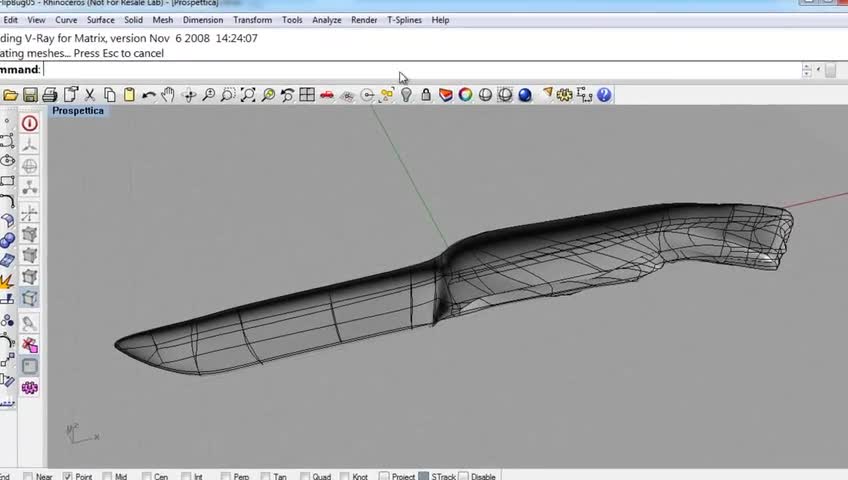Open the Surface menu
Viewport: 848px width, 480px height.
[x=100, y=20]
